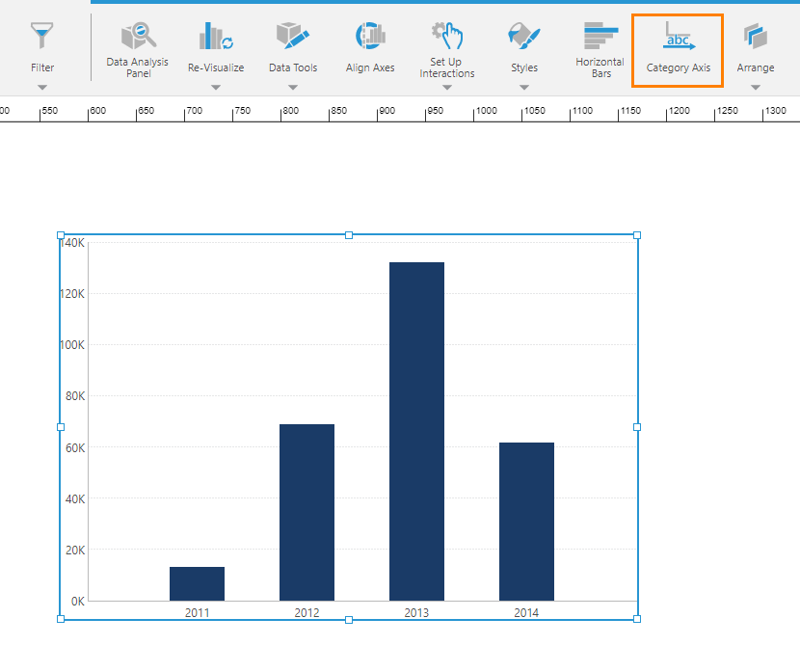Click the top-center selection handle of the chart
The image size is (800, 672).
[348, 234]
